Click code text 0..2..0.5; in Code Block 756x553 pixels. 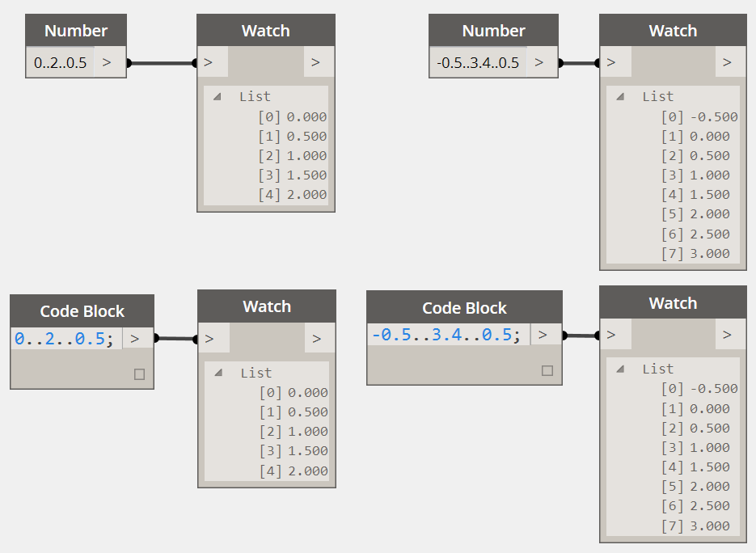64,339
